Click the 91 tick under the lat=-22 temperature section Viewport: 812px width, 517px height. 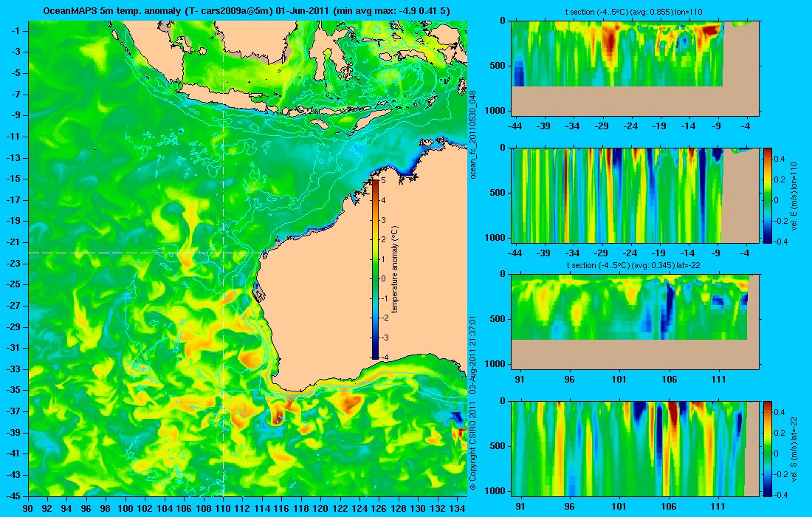coord(520,379)
